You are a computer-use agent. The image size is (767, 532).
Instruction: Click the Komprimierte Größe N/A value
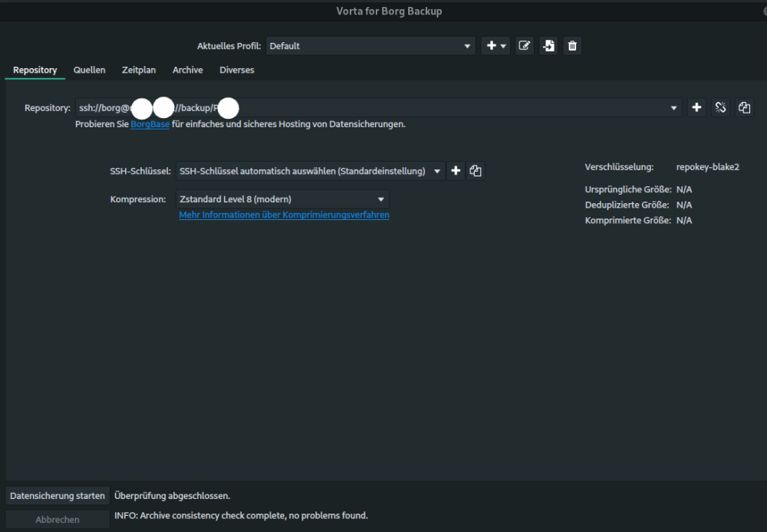tap(684, 221)
